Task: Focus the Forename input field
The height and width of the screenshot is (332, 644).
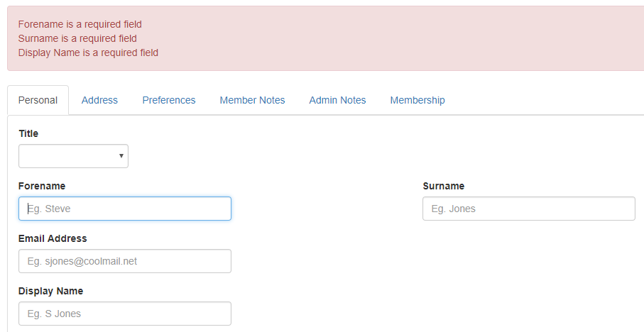Action: coord(125,209)
